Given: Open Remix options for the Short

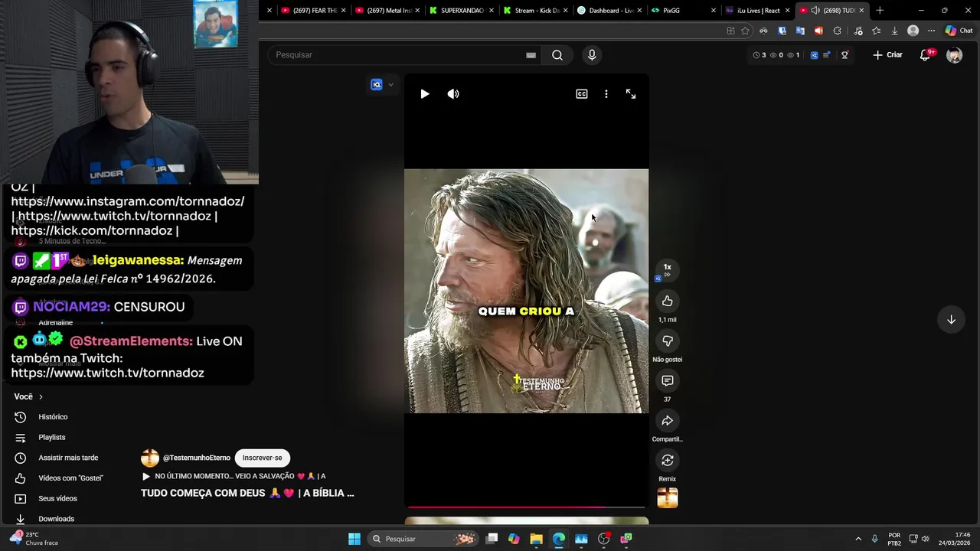Looking at the screenshot, I should [x=668, y=461].
